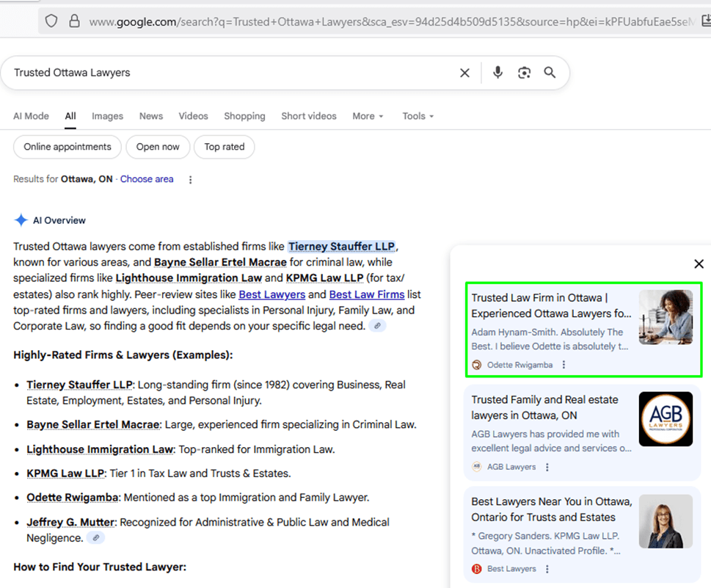The height and width of the screenshot is (588, 711).
Task: Open site info via padlock icon
Action: 74,21
